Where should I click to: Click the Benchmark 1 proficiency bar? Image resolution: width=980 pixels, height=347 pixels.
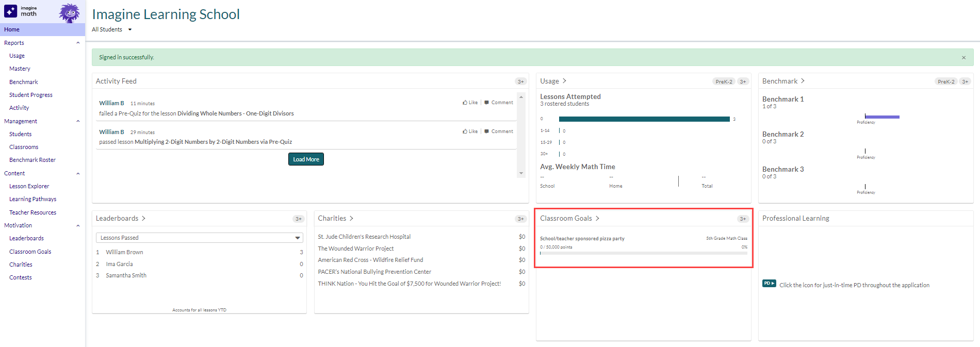pyautogui.click(x=883, y=117)
